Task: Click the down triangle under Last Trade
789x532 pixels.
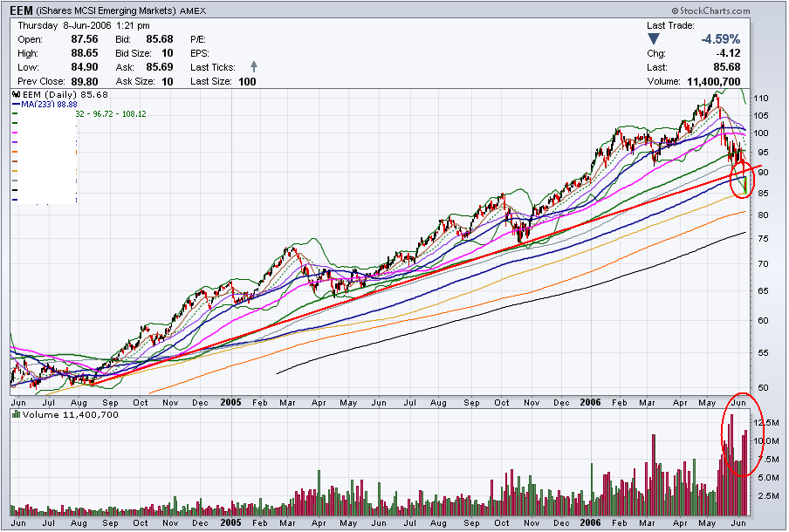Action: click(653, 38)
